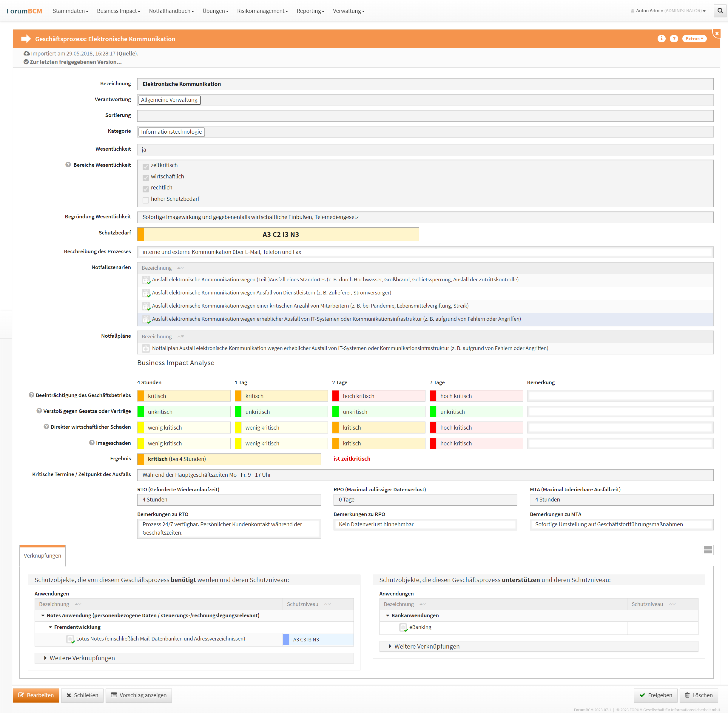
Task: Click the orange Schutzbedarf color swatch
Action: (141, 234)
